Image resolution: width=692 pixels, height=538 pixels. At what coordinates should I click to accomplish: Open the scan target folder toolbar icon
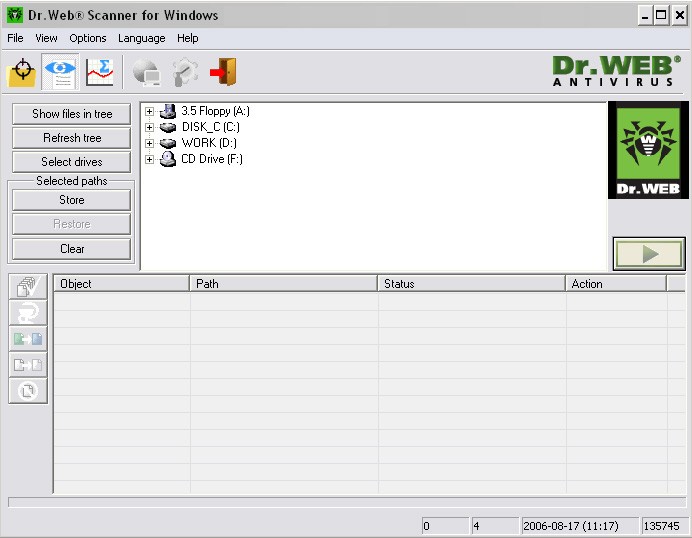pyautogui.click(x=22, y=72)
